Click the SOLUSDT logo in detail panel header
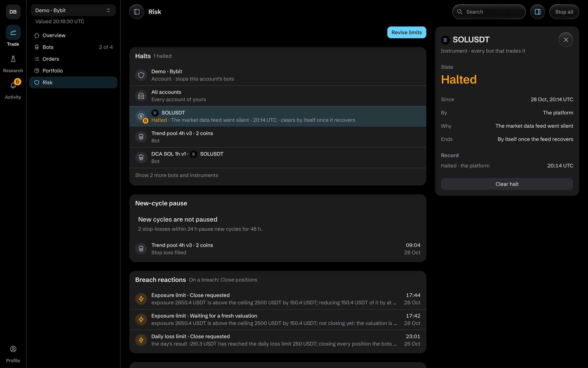Viewport: 588px width, 368px height. [445, 40]
